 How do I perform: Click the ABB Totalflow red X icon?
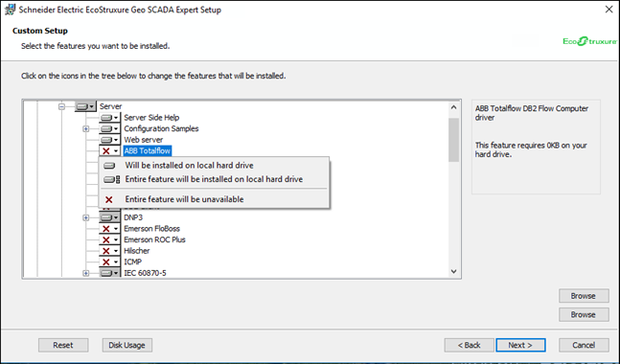click(109, 150)
